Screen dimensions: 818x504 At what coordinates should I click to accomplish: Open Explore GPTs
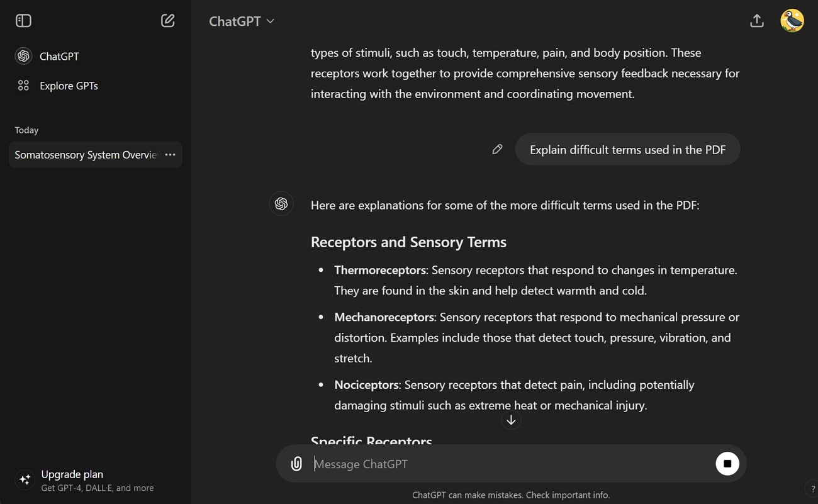pyautogui.click(x=96, y=86)
